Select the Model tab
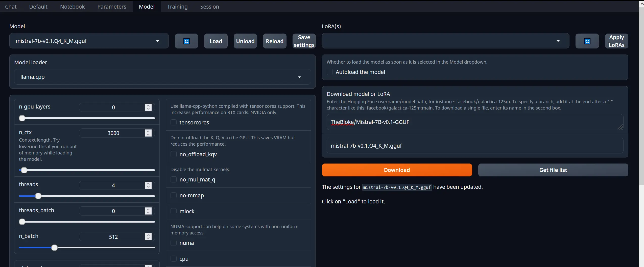Screen dimensions: 644x267 [x=147, y=7]
